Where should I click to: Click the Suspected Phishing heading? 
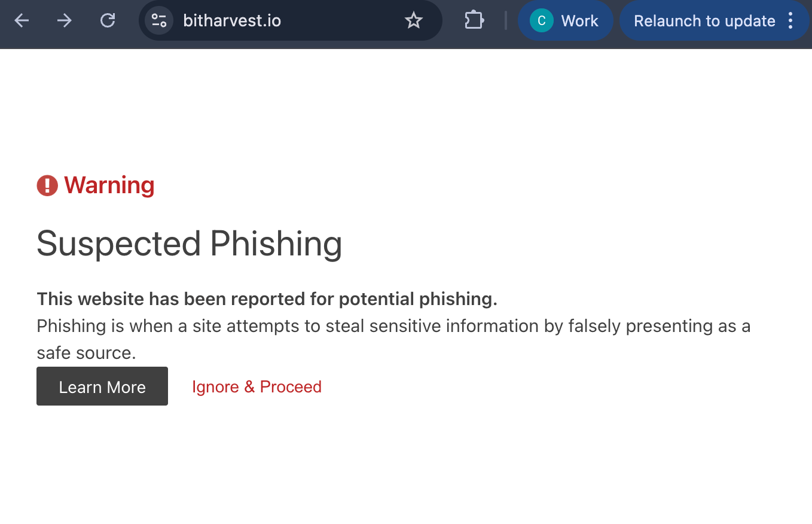[190, 243]
